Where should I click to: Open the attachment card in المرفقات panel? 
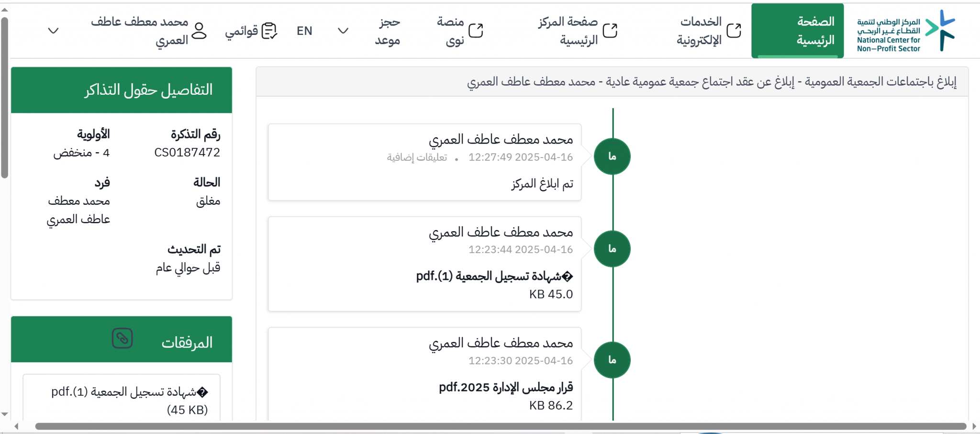[122, 398]
